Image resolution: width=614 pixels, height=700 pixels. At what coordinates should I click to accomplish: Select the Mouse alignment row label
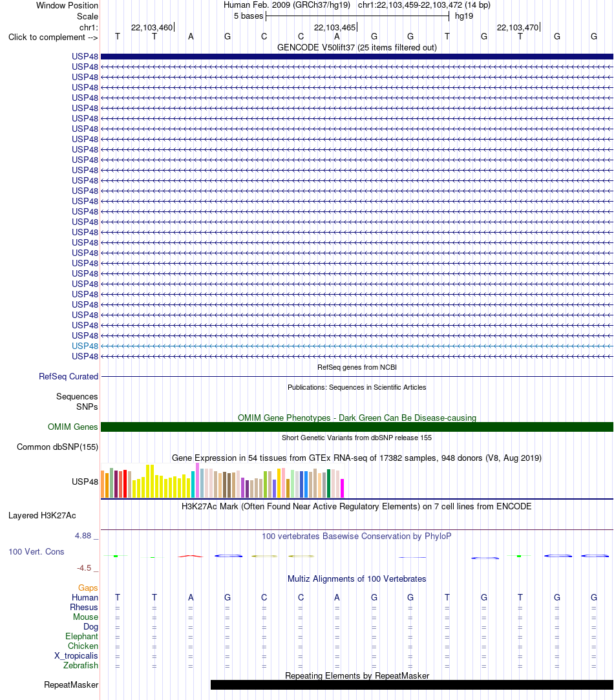86,617
